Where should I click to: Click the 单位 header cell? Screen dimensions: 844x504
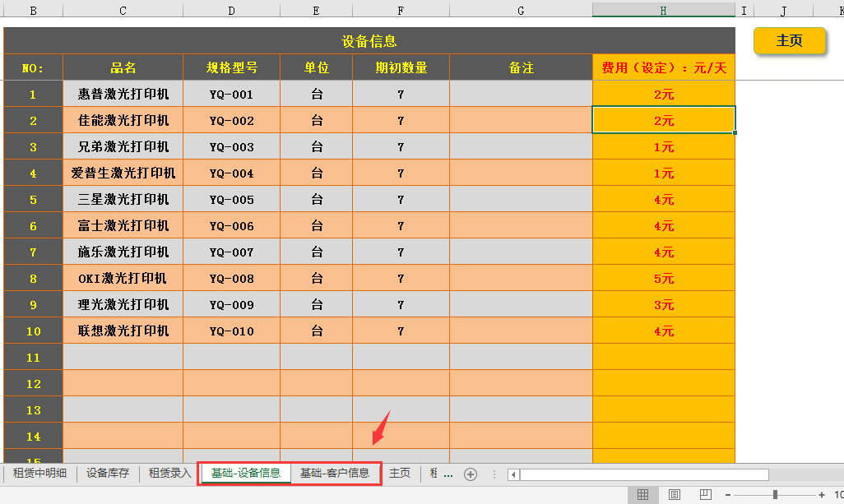[x=317, y=67]
